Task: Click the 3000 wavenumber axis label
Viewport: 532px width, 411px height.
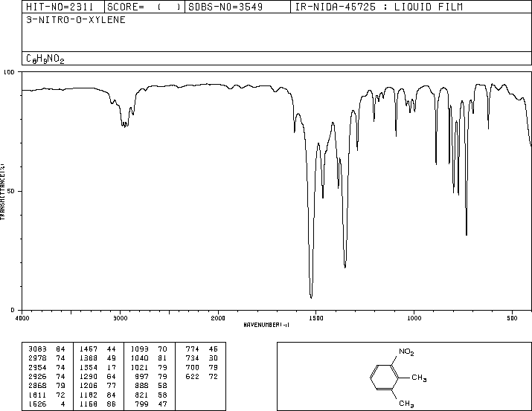Action: click(x=120, y=318)
